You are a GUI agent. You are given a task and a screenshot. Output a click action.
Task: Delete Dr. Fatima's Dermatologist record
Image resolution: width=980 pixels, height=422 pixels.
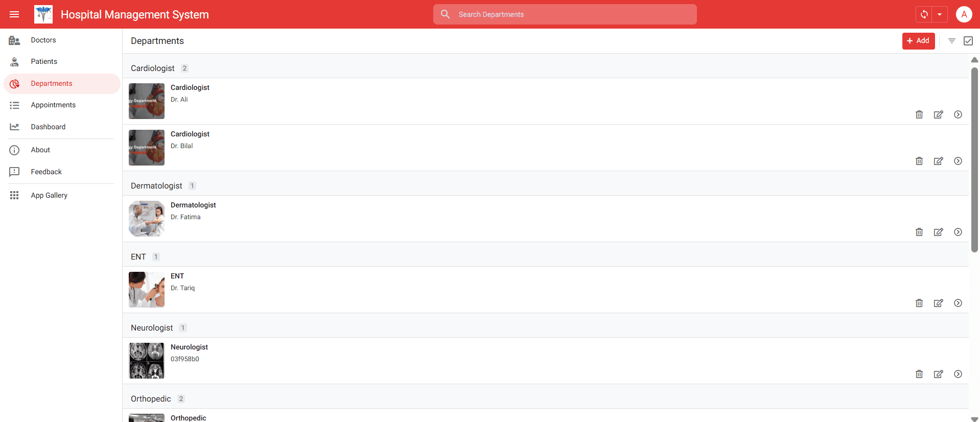tap(919, 232)
